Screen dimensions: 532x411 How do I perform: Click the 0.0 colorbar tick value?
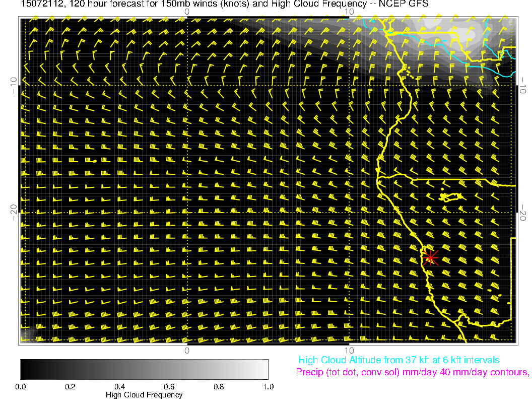coord(20,387)
